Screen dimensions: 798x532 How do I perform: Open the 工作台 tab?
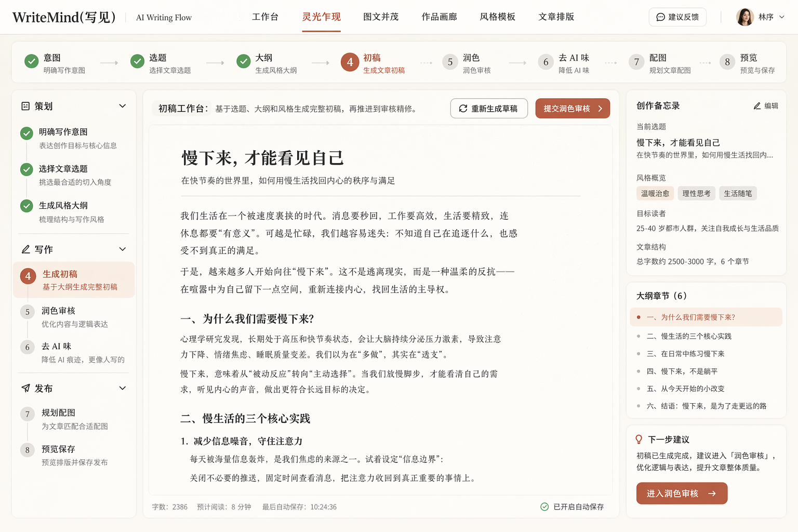click(x=265, y=17)
